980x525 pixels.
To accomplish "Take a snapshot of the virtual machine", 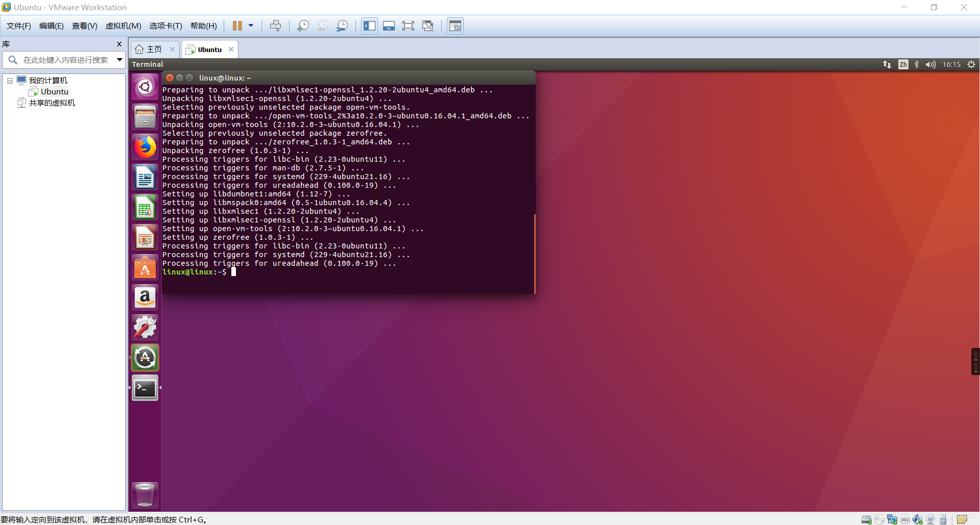I will (303, 26).
